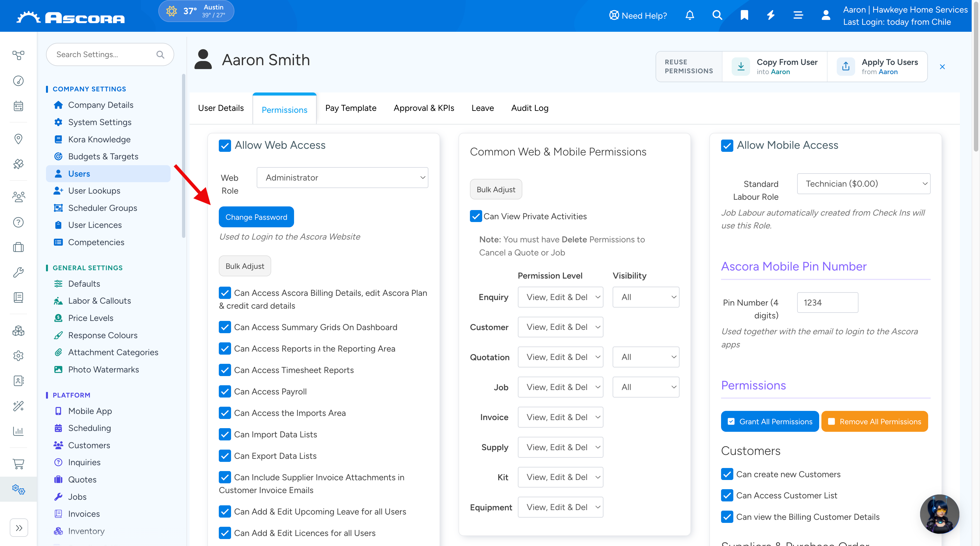The height and width of the screenshot is (546, 980).
Task: Open Invoice Permission Level dropdown
Action: point(561,417)
